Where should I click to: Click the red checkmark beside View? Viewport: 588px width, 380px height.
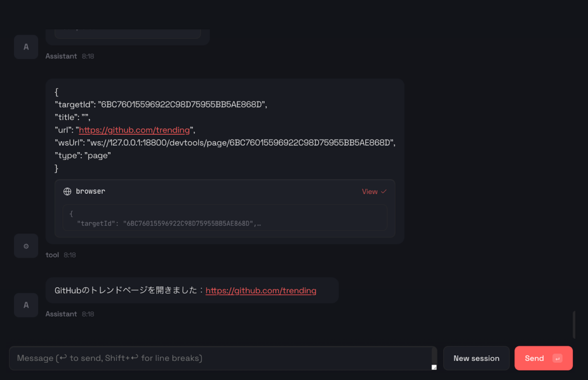pos(384,191)
